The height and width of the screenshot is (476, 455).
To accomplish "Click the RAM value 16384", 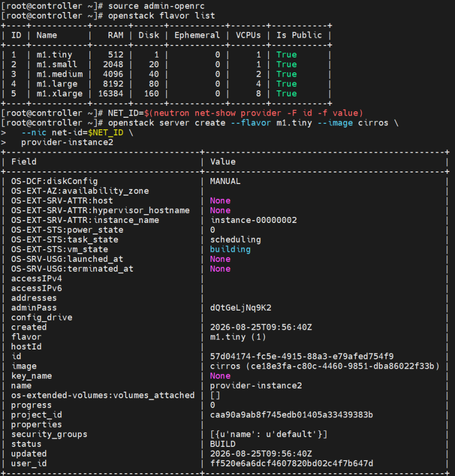I will 111,94.
